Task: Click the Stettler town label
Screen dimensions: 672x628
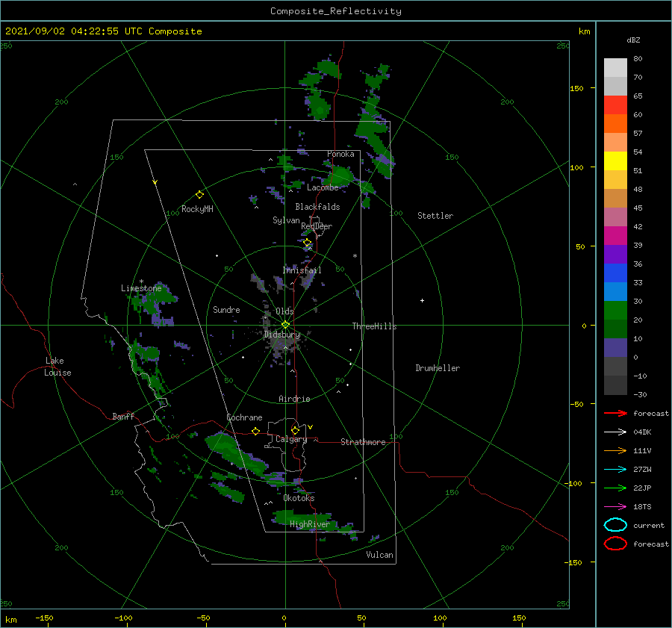Action: click(435, 216)
